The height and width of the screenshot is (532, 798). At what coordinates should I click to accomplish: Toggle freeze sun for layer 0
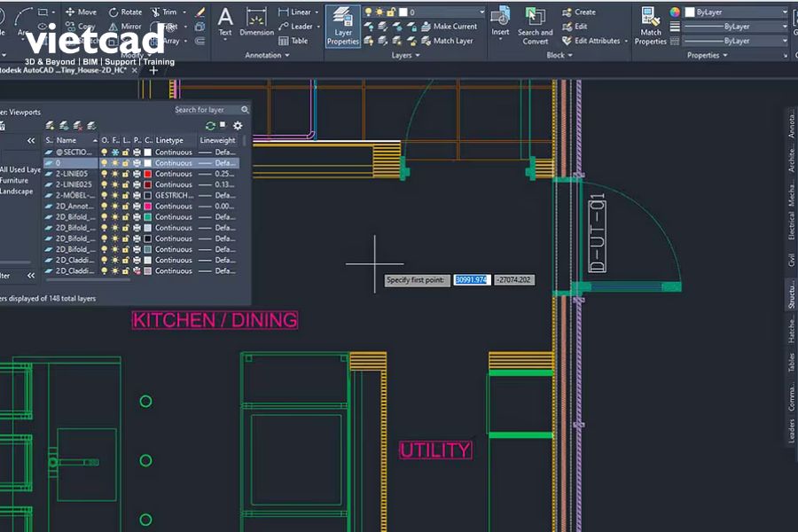pos(115,163)
